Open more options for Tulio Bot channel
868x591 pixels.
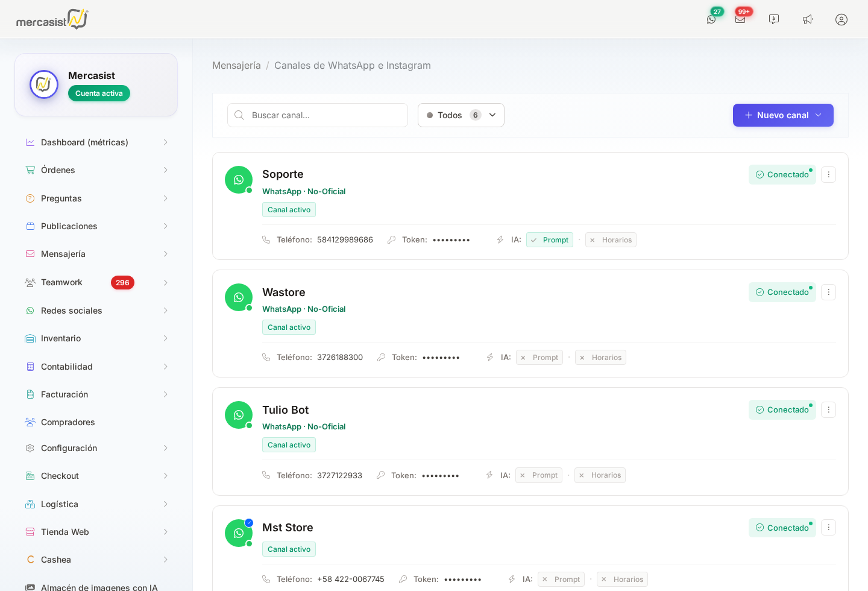point(828,409)
